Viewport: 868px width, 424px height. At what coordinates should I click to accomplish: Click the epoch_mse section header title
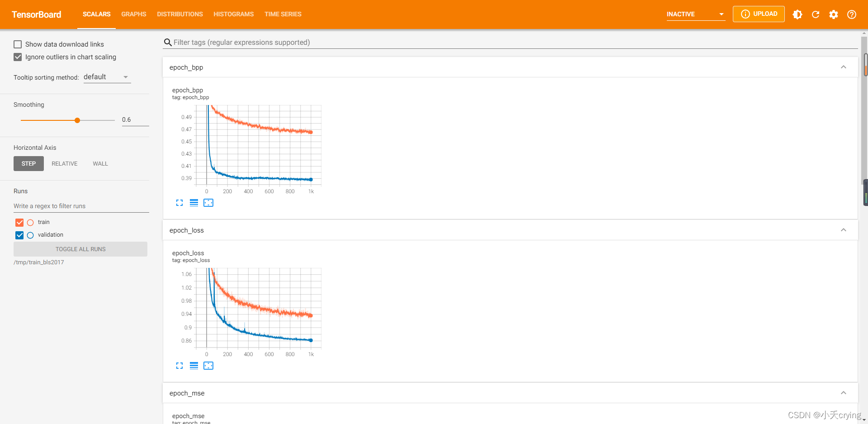187,393
